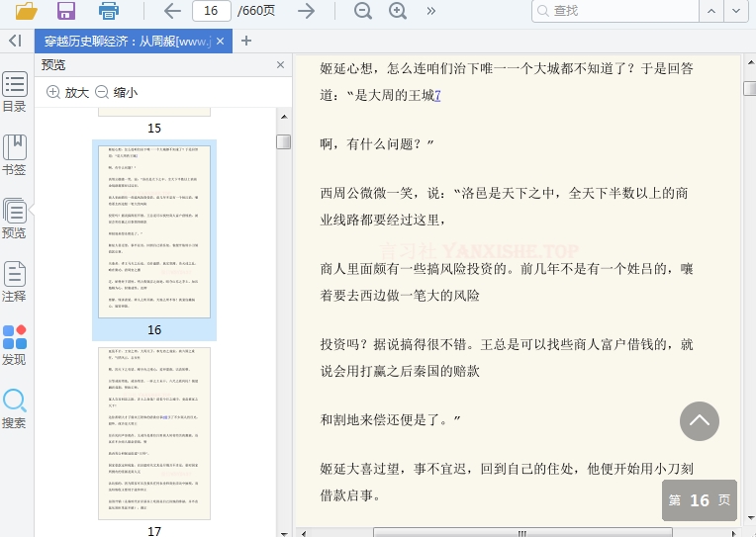The width and height of the screenshot is (756, 537).
Task: Close the 预览 preview panel
Action: point(280,65)
